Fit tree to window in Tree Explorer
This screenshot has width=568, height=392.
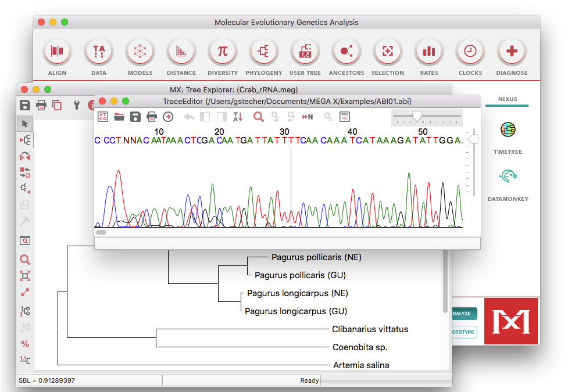tap(25, 276)
